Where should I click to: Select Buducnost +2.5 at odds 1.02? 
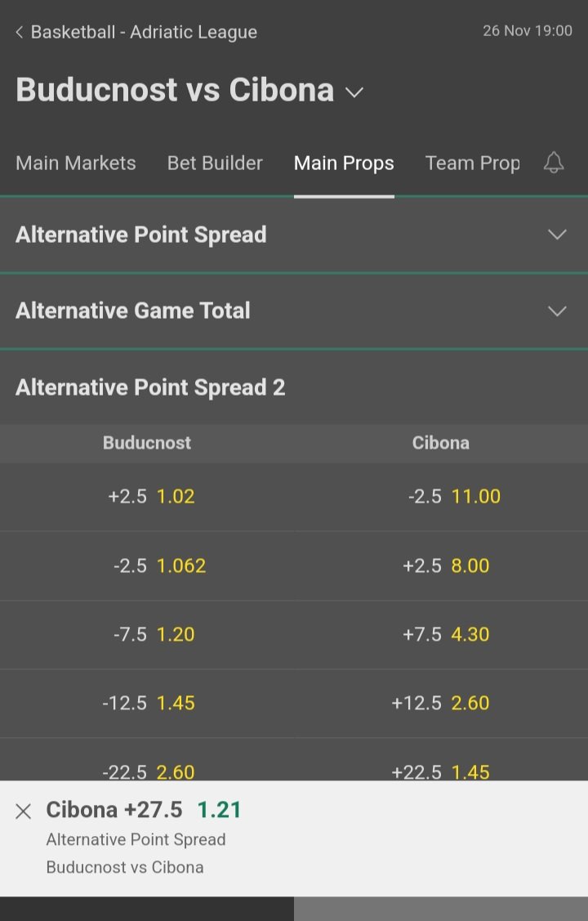147,497
